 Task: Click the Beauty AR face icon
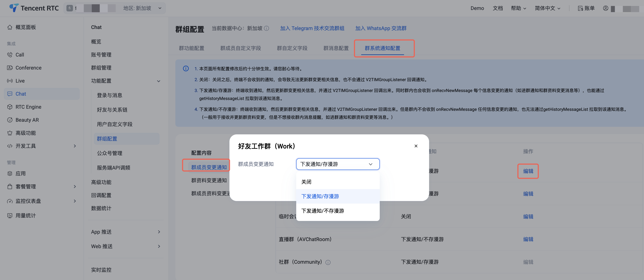[x=10, y=120]
